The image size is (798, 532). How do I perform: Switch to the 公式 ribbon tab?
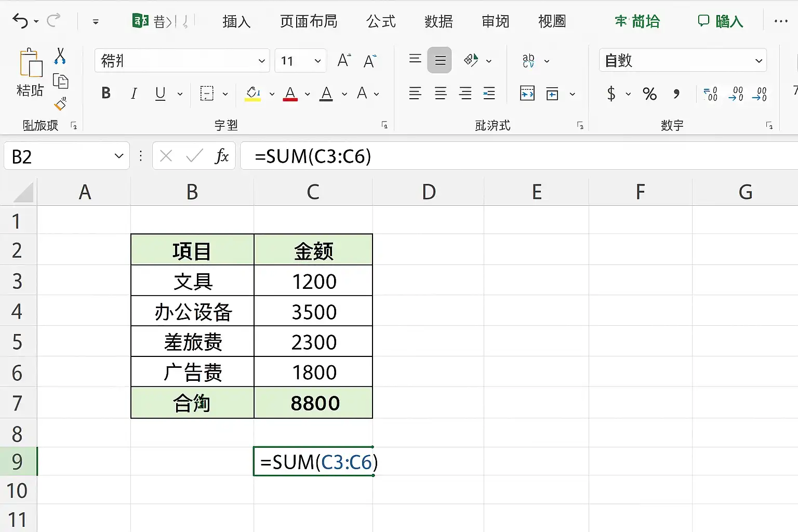point(381,21)
